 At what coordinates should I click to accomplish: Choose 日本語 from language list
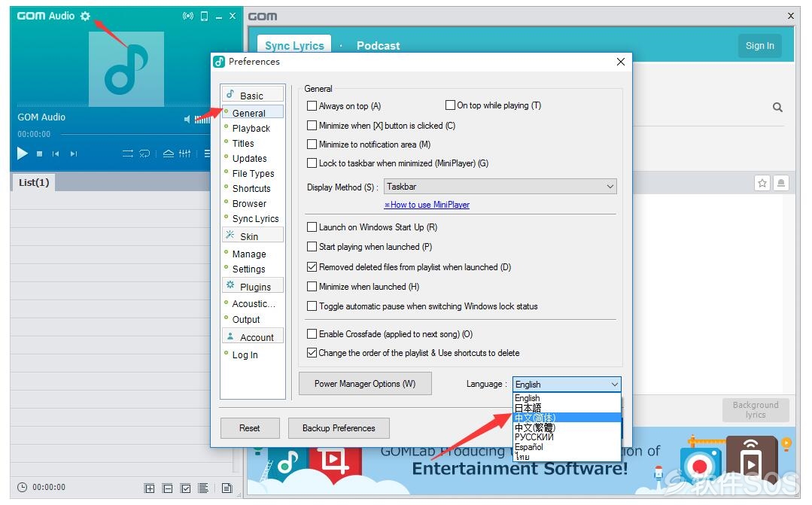(567, 408)
